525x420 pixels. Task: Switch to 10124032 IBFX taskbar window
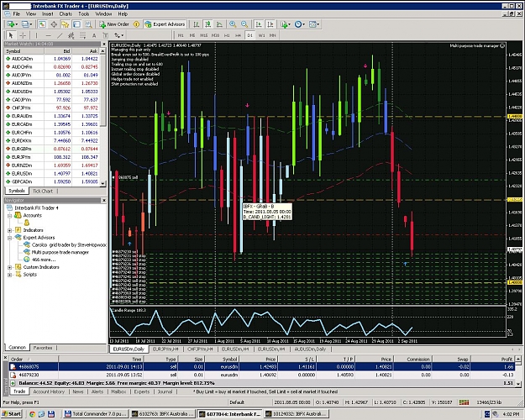coord(296,414)
